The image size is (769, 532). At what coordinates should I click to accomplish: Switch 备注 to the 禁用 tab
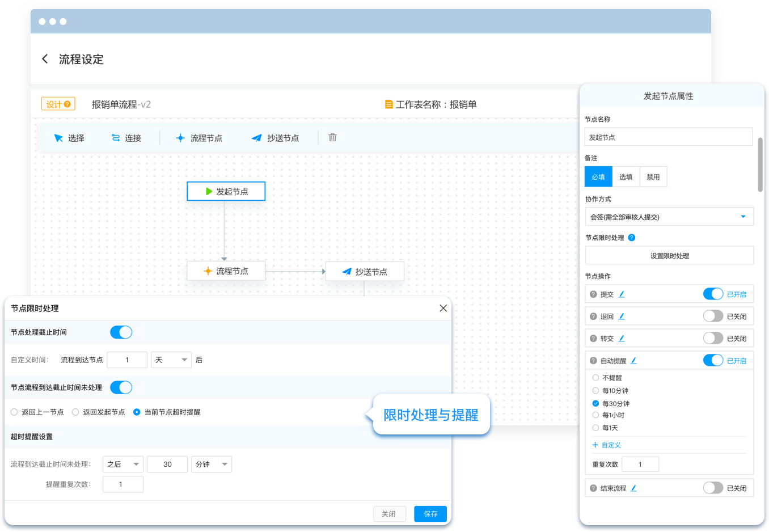coord(653,177)
